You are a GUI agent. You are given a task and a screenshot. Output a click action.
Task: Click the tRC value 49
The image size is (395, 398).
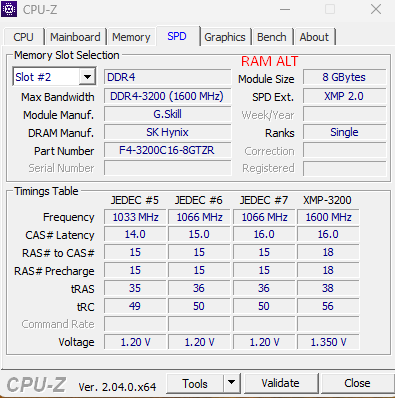(x=135, y=306)
